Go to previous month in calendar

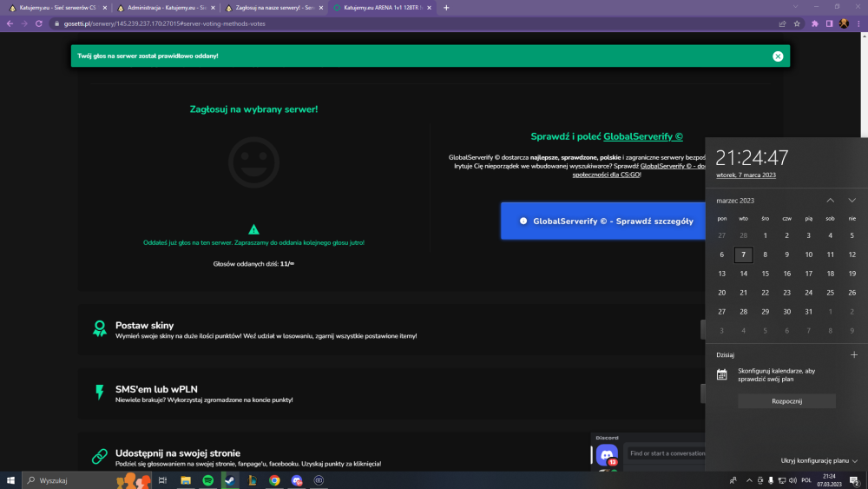(831, 201)
